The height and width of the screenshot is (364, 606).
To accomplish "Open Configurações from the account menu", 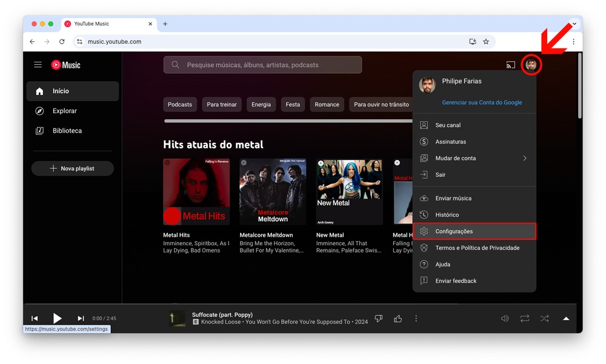I will tap(474, 231).
